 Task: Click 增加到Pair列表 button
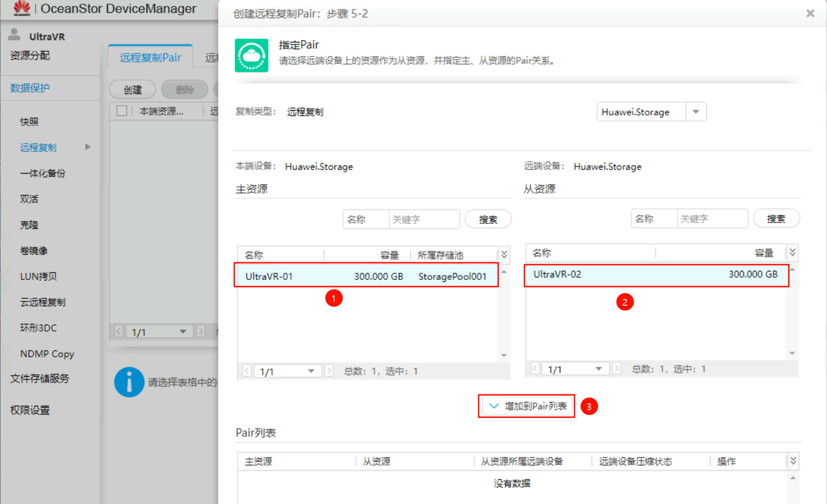click(x=526, y=406)
